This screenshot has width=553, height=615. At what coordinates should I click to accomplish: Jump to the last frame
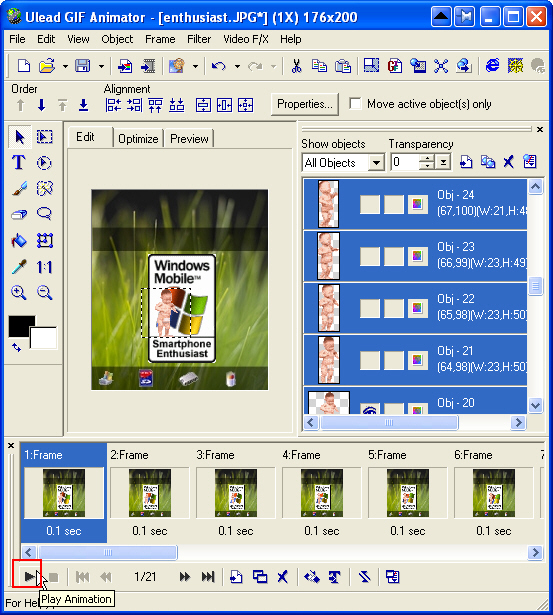click(x=208, y=577)
